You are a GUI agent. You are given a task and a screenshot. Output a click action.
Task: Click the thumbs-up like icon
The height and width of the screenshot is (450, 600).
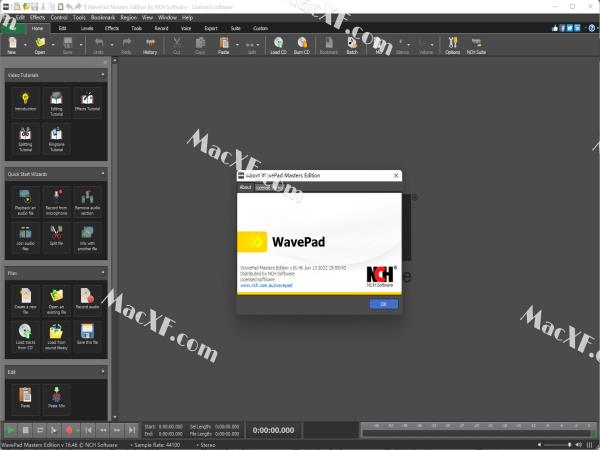(x=555, y=28)
